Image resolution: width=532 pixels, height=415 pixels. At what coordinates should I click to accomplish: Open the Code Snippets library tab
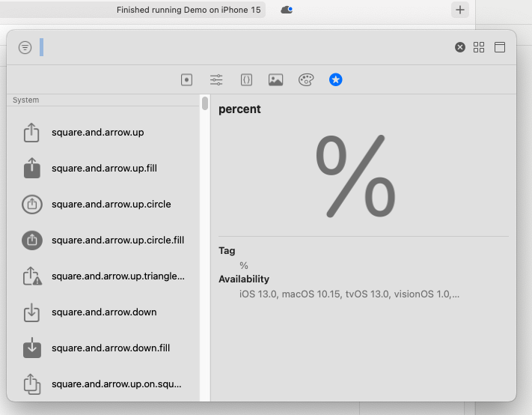[x=246, y=80]
